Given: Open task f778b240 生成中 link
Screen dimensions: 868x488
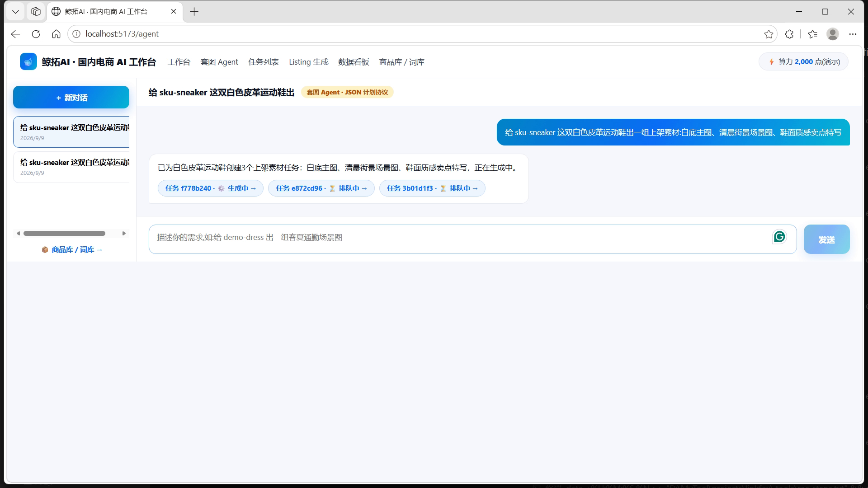Looking at the screenshot, I should tap(211, 188).
